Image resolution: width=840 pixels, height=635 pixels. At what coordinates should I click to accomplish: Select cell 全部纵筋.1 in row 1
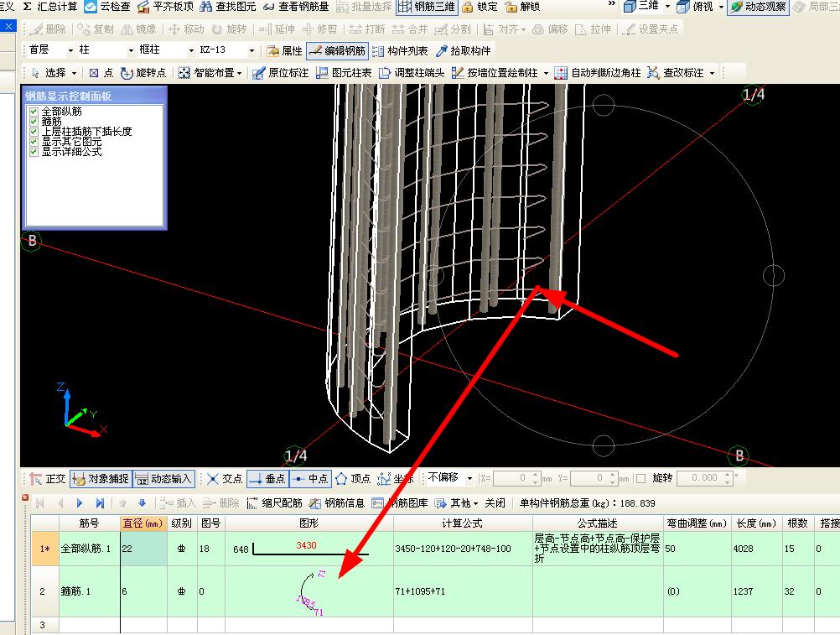pos(90,549)
